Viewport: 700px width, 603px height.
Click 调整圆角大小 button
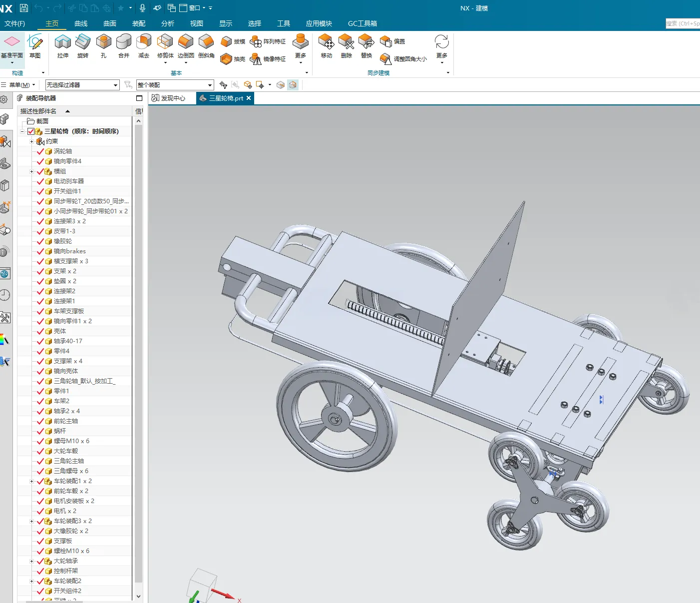point(403,59)
